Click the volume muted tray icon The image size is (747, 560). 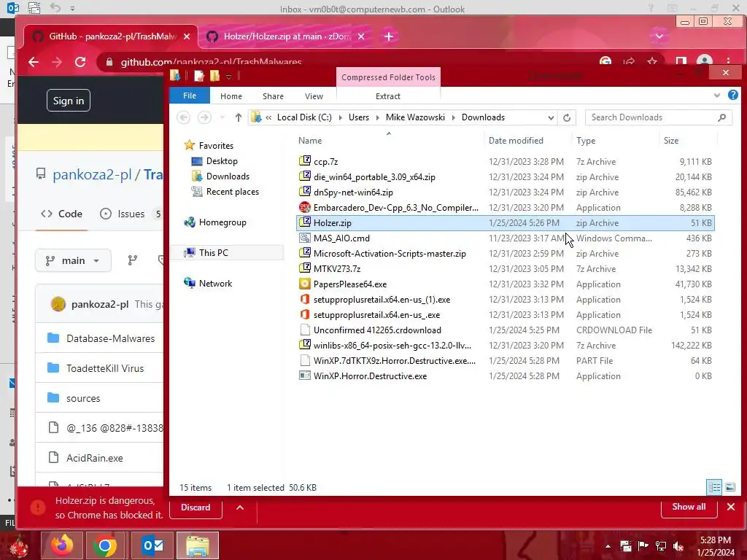pos(678,546)
